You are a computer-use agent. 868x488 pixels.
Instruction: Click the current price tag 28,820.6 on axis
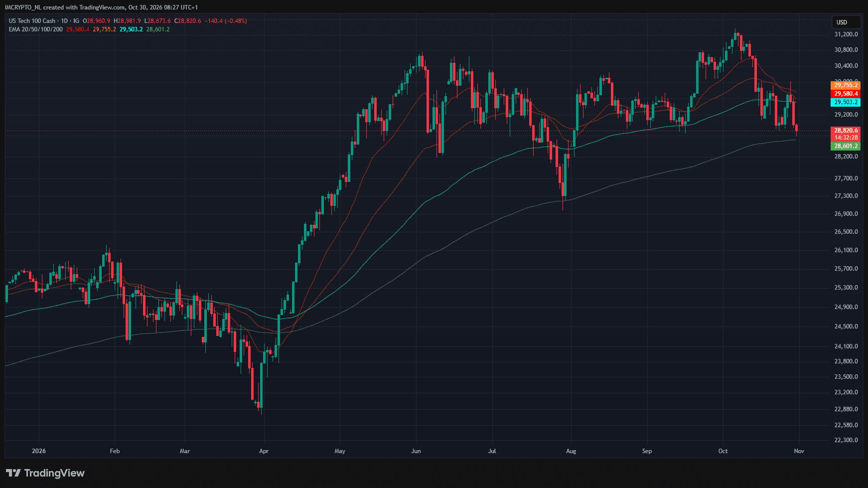coord(846,131)
